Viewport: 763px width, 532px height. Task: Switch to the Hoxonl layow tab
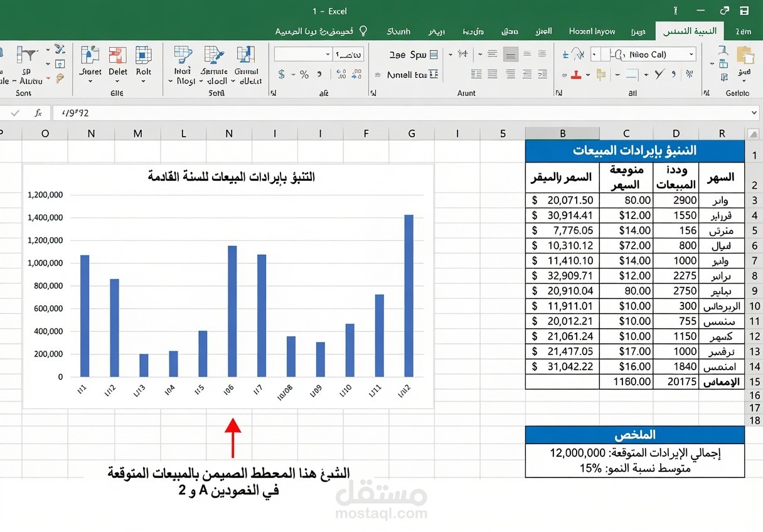[x=592, y=31]
